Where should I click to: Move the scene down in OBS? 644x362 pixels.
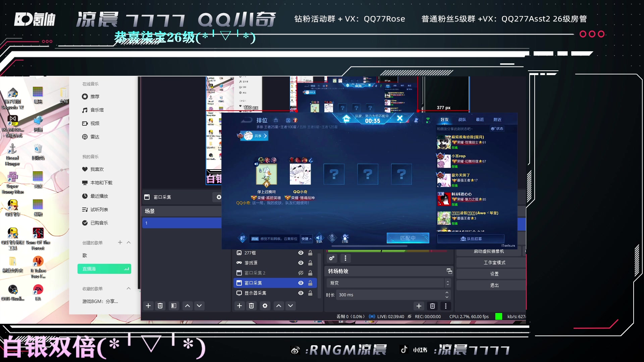[x=199, y=306]
